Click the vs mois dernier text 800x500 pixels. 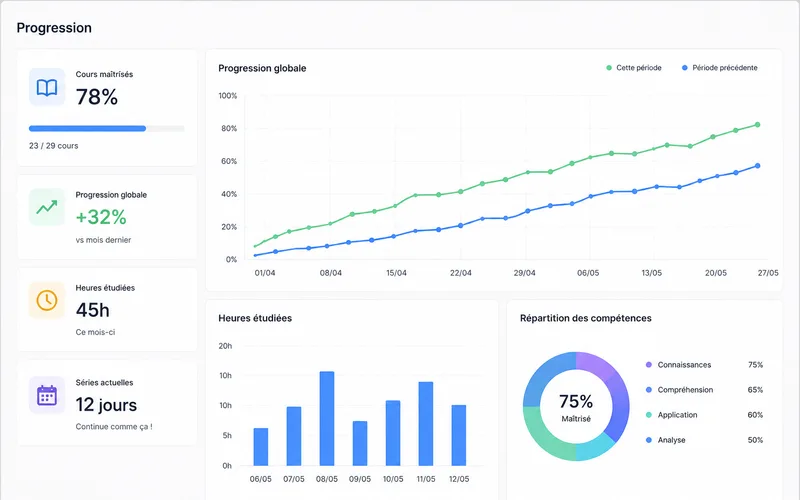(x=103, y=240)
